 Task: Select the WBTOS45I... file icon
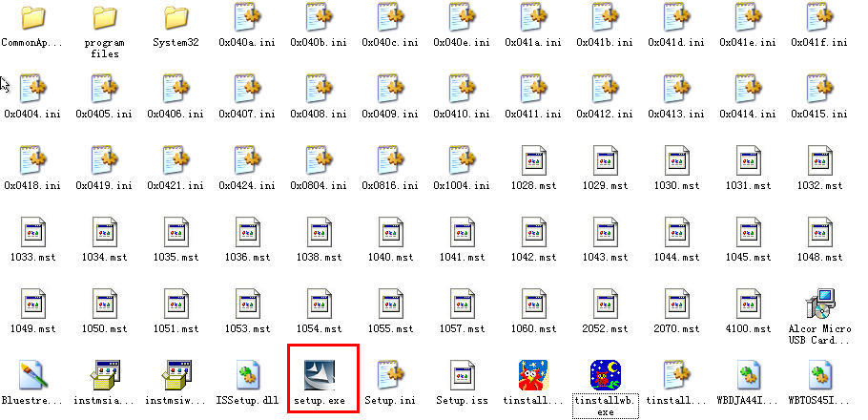pyautogui.click(x=820, y=375)
